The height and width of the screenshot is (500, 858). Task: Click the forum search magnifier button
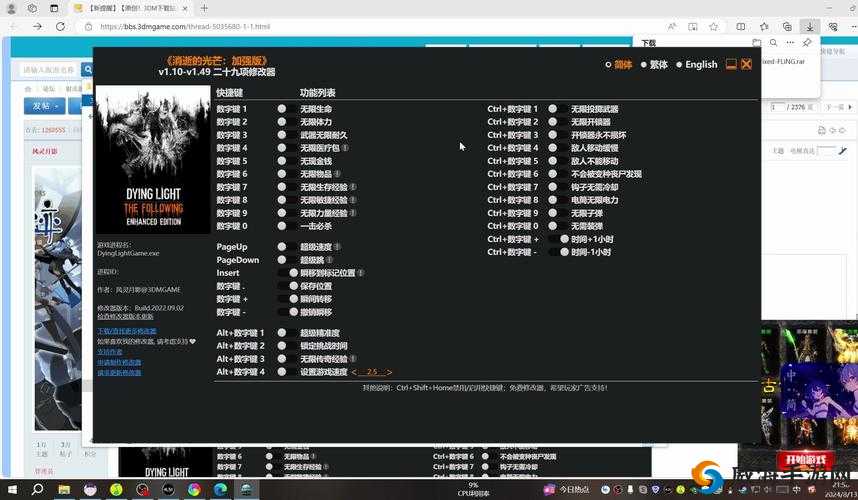(x=88, y=69)
